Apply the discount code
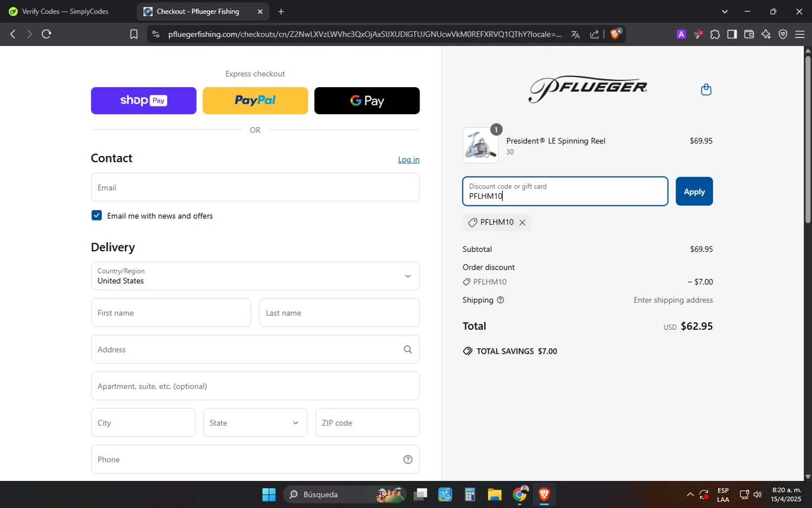Viewport: 812px width, 508px height. (694, 192)
